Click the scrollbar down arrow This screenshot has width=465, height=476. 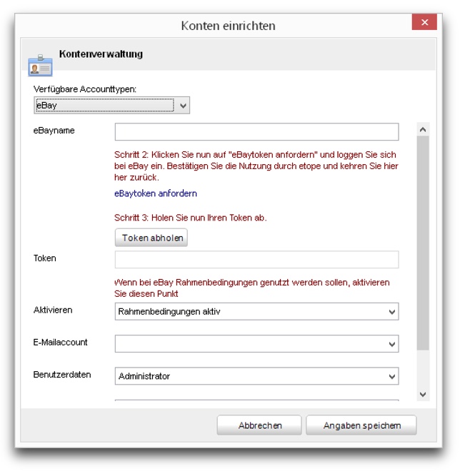pyautogui.click(x=423, y=395)
